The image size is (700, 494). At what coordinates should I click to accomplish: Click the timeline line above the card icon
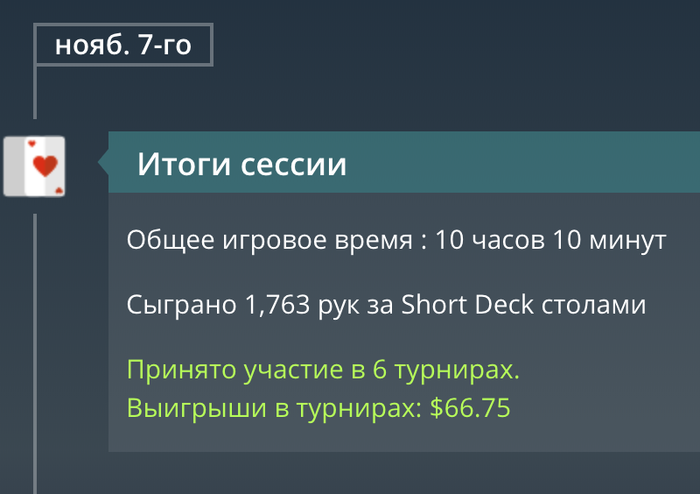pyautogui.click(x=35, y=92)
